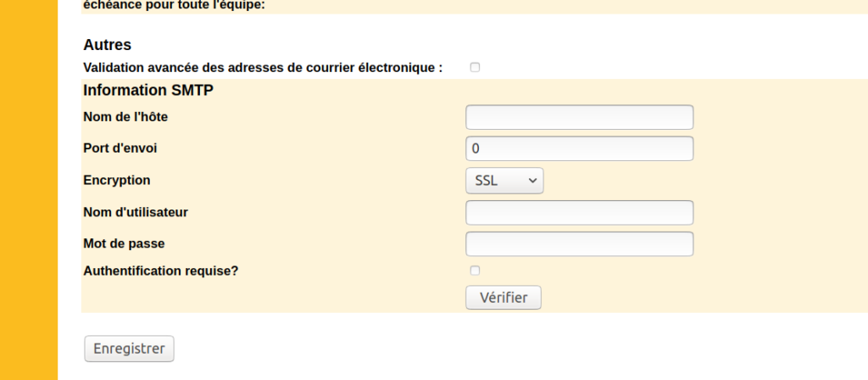This screenshot has height=380, width=868.
Task: Select the Nom d'utilisateur text box
Action: [580, 213]
